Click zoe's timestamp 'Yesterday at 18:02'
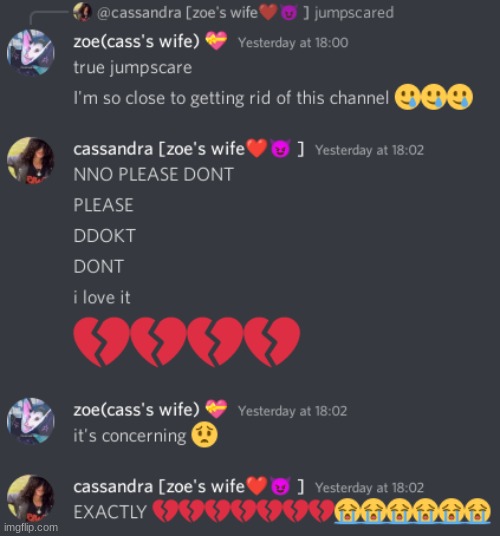Image resolution: width=500 pixels, height=536 pixels. (x=292, y=411)
